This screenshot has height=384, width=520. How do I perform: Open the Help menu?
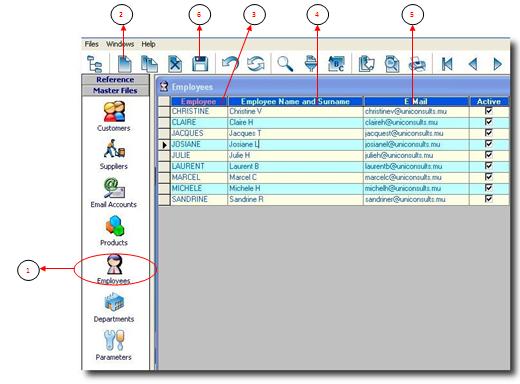coord(148,44)
